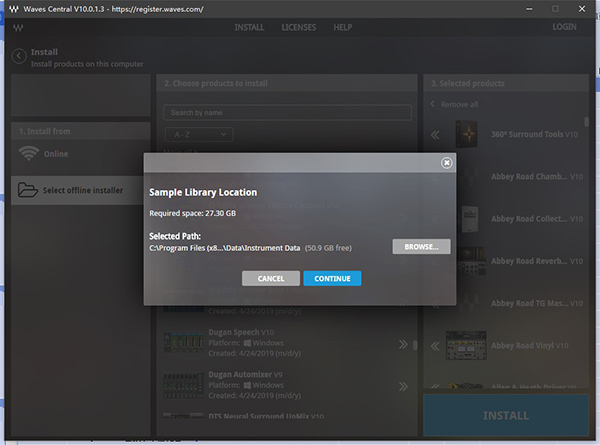600x445 pixels.
Task: Add Dugan Speech V10 with double arrows
Action: [403, 344]
